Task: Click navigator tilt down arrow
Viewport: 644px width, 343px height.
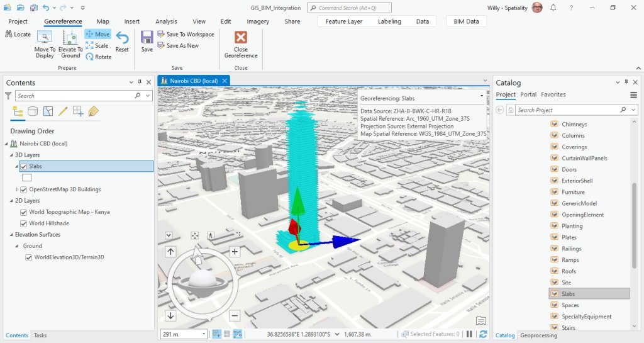Action: [170, 316]
